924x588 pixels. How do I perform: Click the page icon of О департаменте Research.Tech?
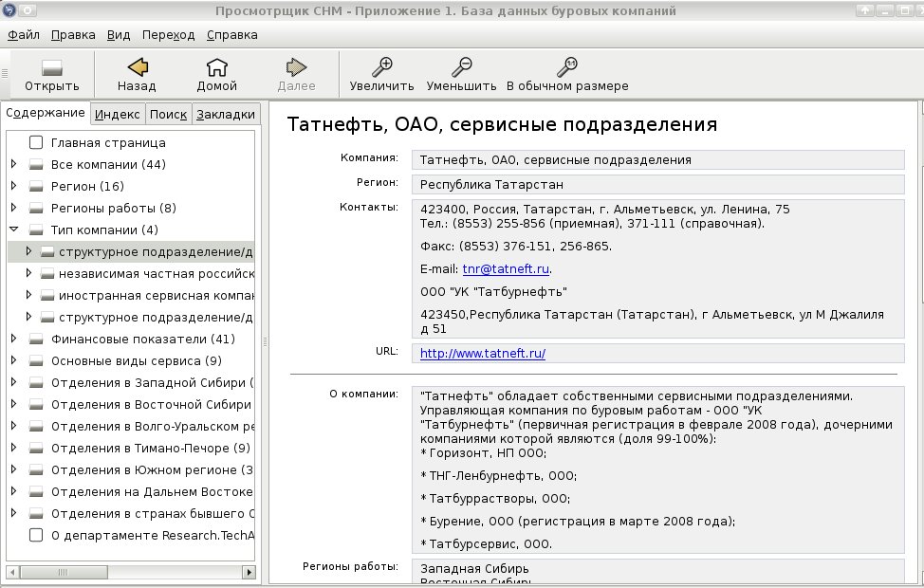36,535
